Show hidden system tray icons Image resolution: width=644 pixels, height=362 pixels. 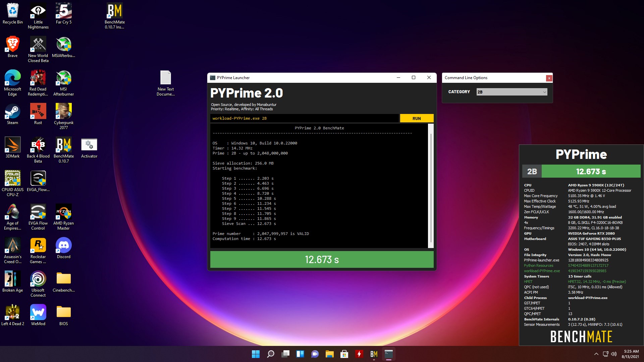pyautogui.click(x=596, y=354)
